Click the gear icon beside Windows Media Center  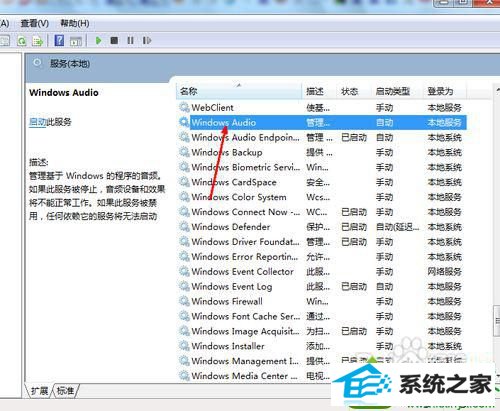point(184,376)
